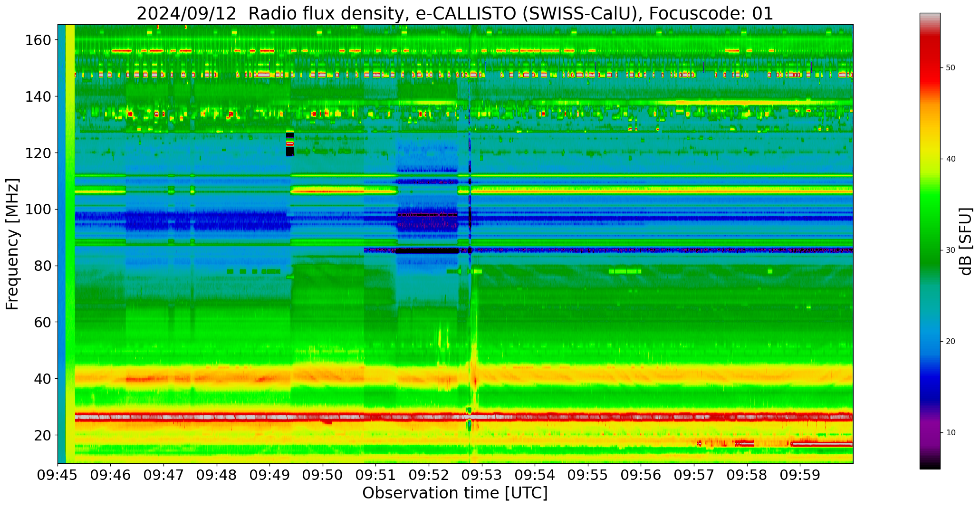Select the 09:49 time tick label

coord(270,476)
